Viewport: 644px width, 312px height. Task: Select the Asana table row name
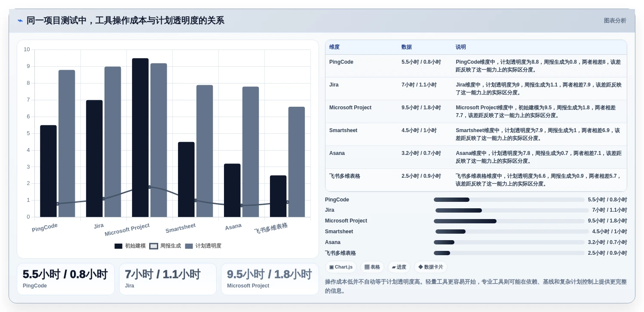point(337,153)
